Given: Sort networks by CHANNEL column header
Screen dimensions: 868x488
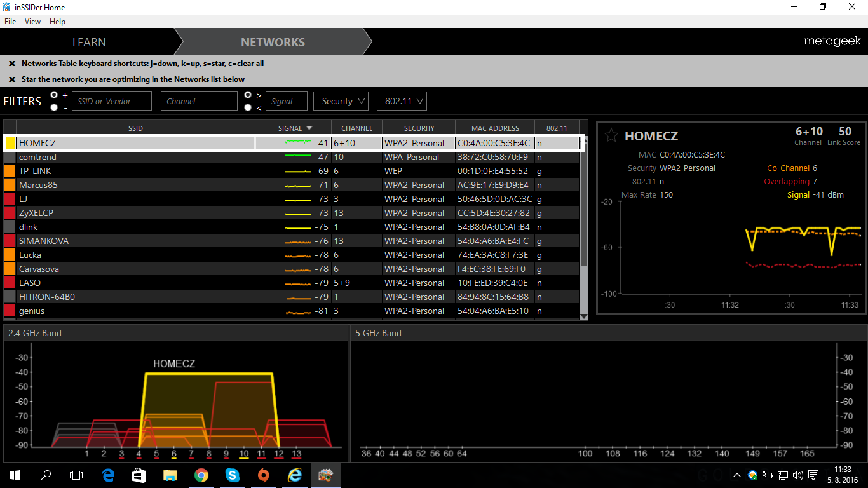Looking at the screenshot, I should [356, 128].
